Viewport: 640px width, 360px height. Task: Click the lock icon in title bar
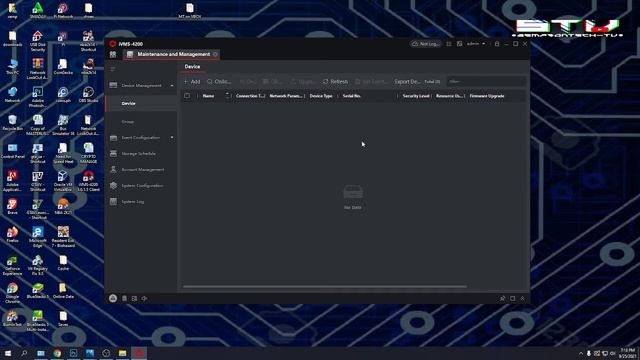(497, 44)
